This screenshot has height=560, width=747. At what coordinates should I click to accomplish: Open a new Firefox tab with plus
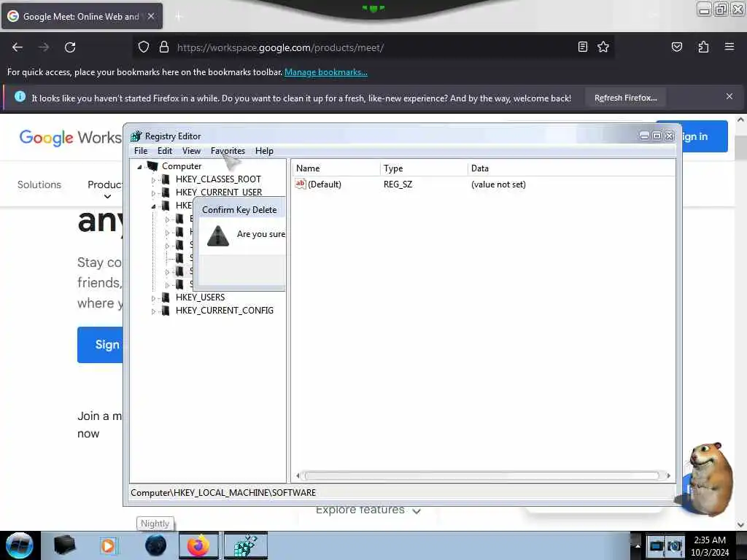(179, 17)
